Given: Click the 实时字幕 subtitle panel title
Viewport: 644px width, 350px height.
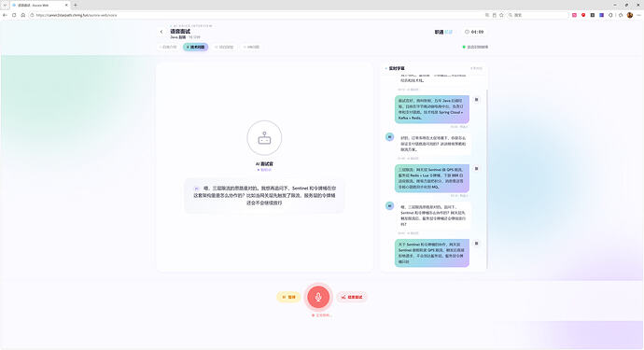Looking at the screenshot, I should pyautogui.click(x=397, y=68).
